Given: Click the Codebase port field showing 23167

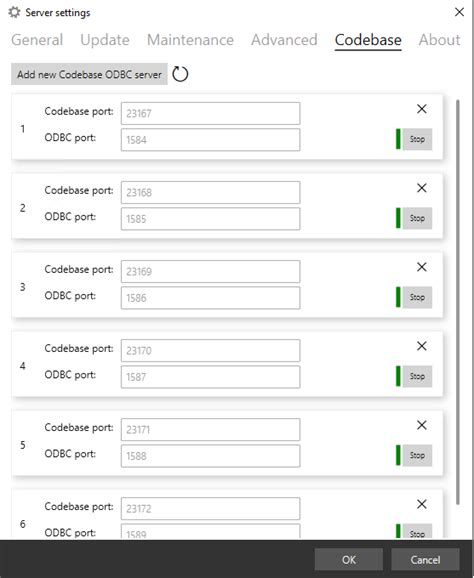Looking at the screenshot, I should pyautogui.click(x=210, y=114).
